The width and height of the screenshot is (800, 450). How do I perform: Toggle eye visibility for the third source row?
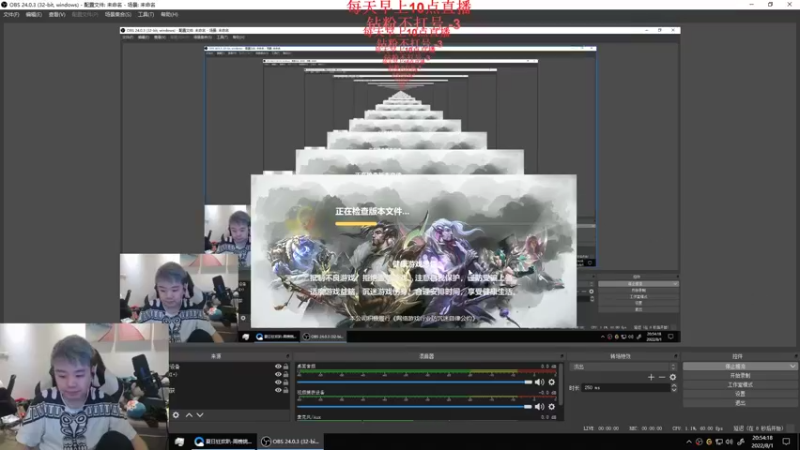coord(278,382)
